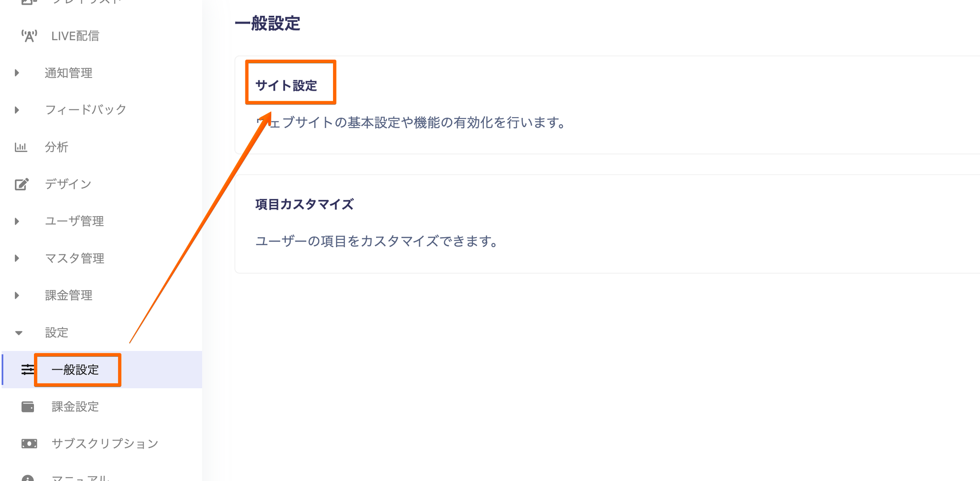Click the サブスクリプション money bill icon
Screen dimensions: 980x481
coord(29,444)
